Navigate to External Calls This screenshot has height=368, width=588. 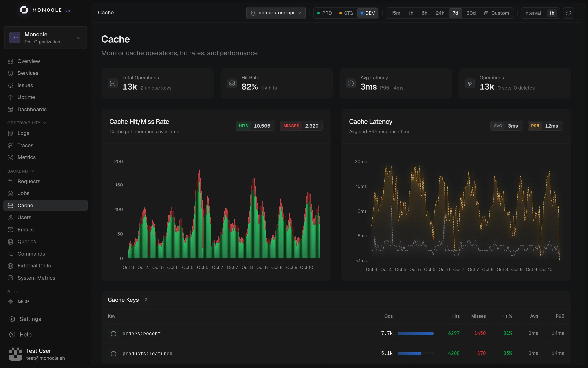coord(46,266)
